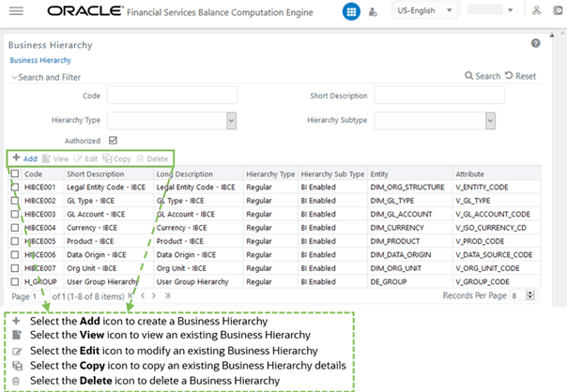The image size is (567, 392).
Task: Click into the Code input field
Action: click(173, 96)
